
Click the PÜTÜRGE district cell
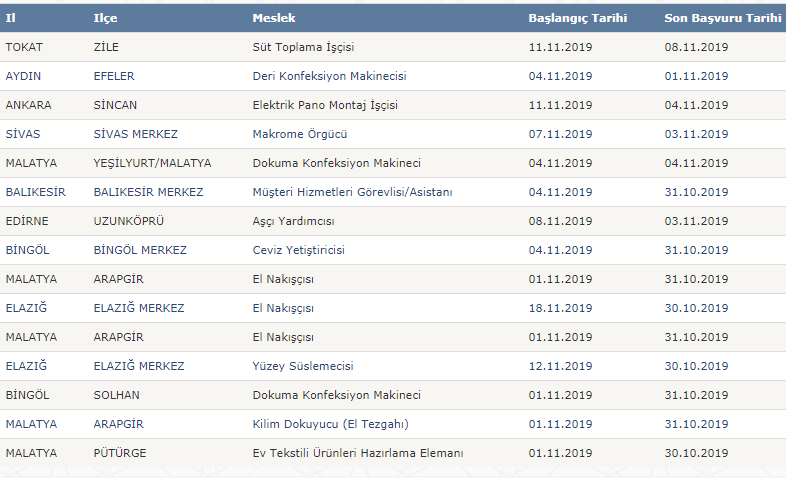click(x=120, y=453)
